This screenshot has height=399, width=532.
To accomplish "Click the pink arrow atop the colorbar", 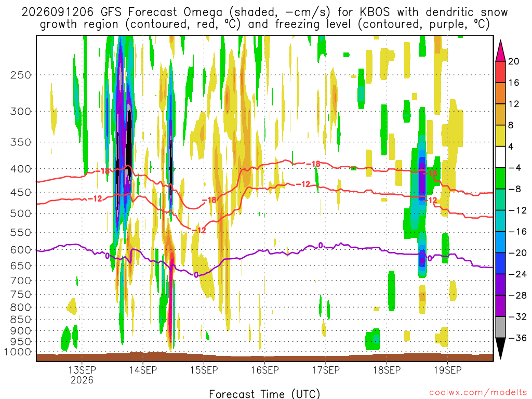I will [x=500, y=50].
